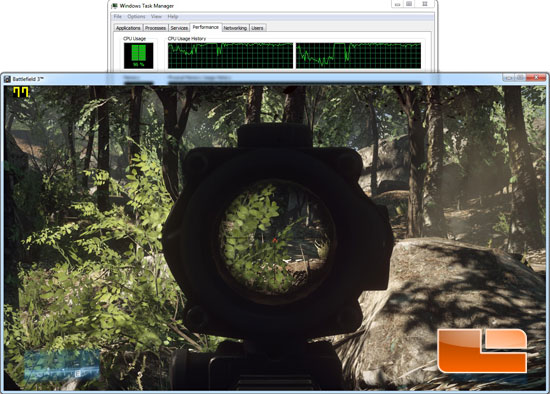
Task: Go to the Services tab
Action: tap(179, 28)
